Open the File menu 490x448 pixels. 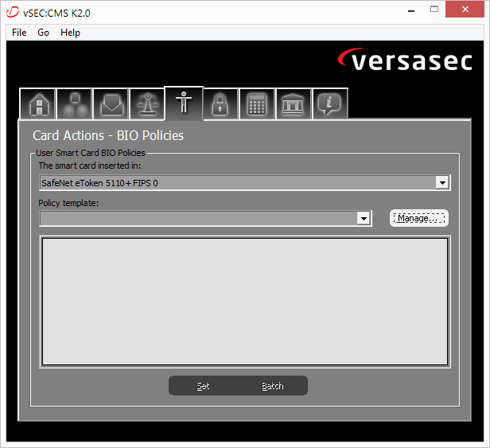point(19,33)
